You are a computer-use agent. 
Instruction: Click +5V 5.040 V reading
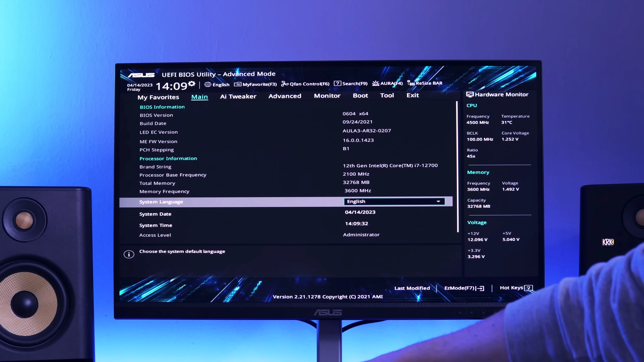point(511,239)
